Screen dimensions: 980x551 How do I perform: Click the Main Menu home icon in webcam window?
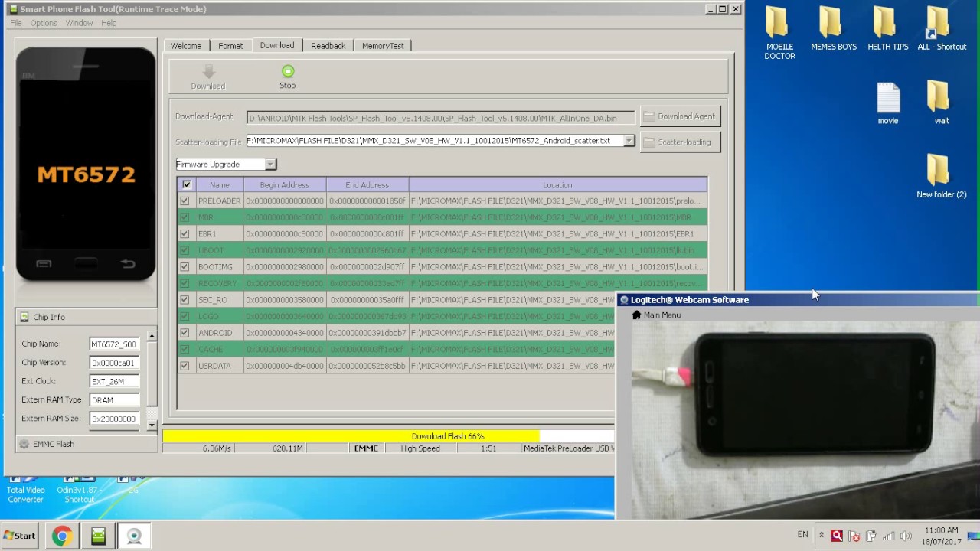click(x=636, y=315)
